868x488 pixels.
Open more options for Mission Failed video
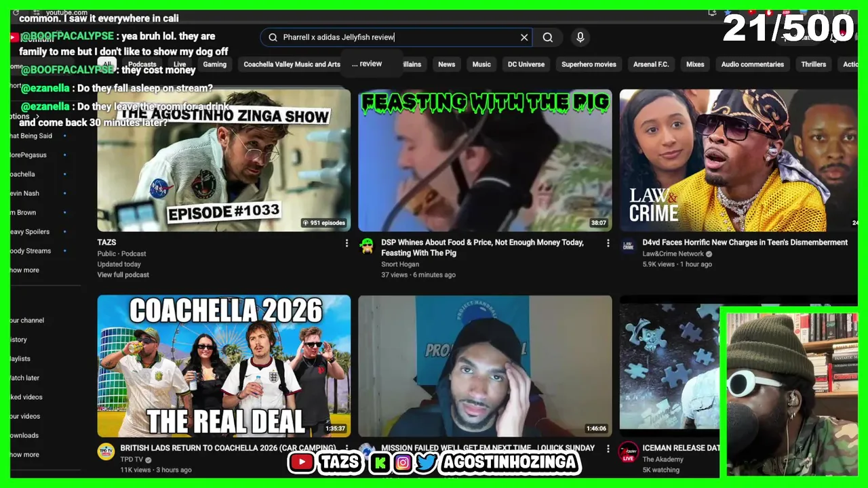point(608,448)
